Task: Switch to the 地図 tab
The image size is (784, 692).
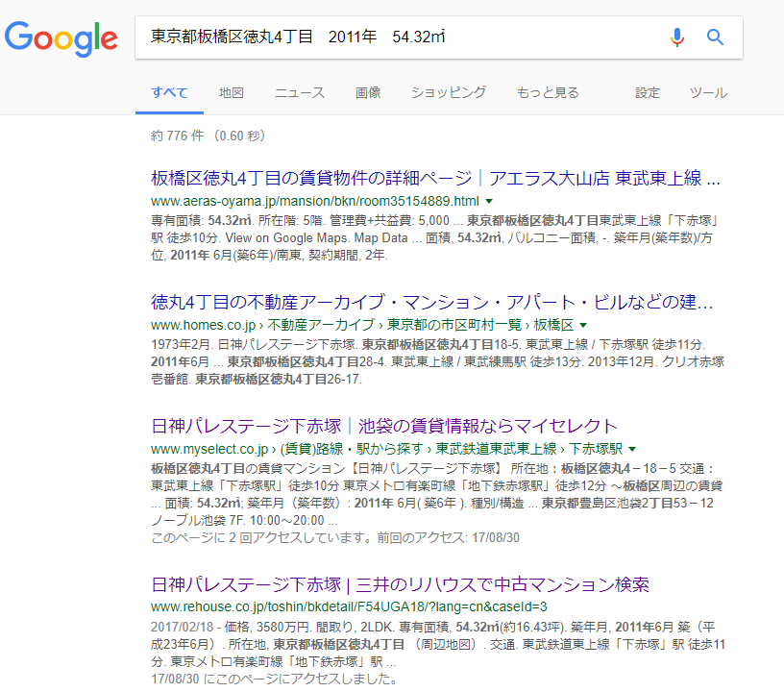Action: click(232, 92)
